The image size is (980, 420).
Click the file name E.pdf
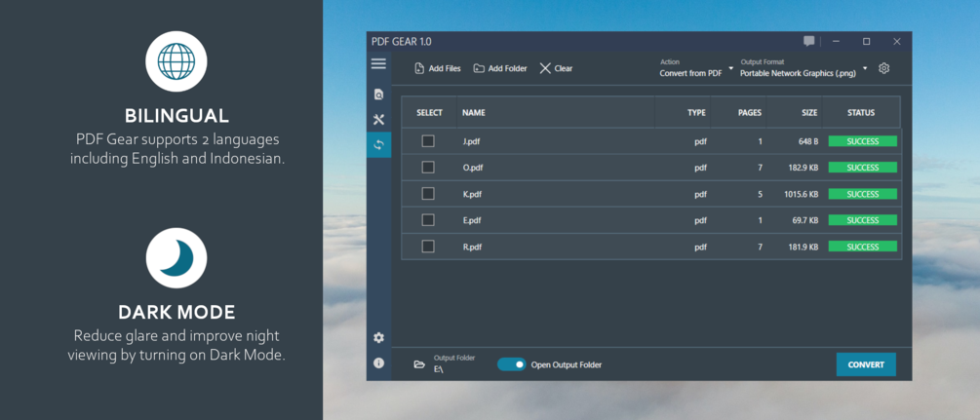tap(472, 220)
